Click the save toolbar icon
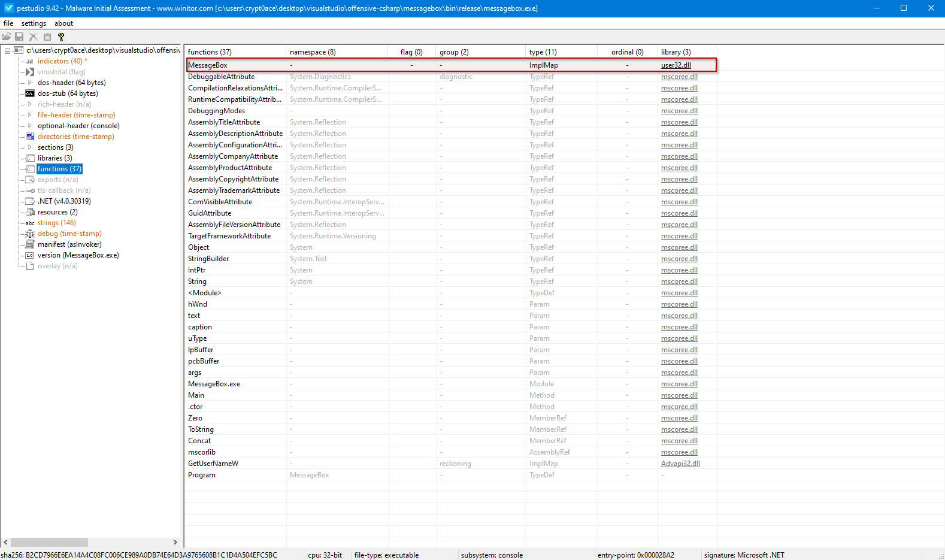Screen dimensions: 945x560 click(19, 37)
